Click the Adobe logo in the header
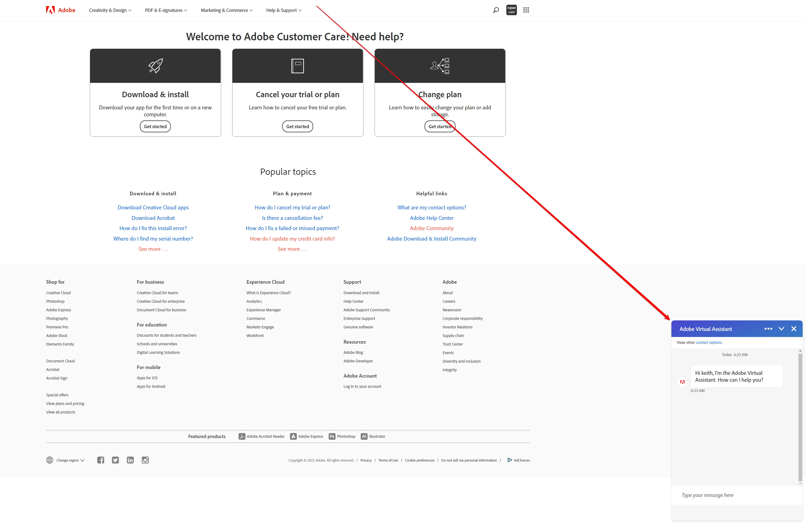The width and height of the screenshot is (806, 532). [x=61, y=10]
